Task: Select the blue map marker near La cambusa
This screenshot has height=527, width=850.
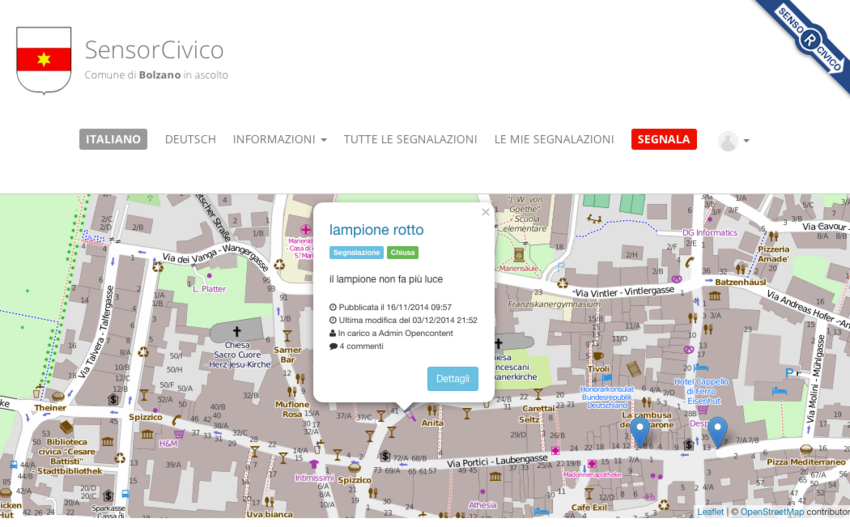Action: tap(640, 432)
